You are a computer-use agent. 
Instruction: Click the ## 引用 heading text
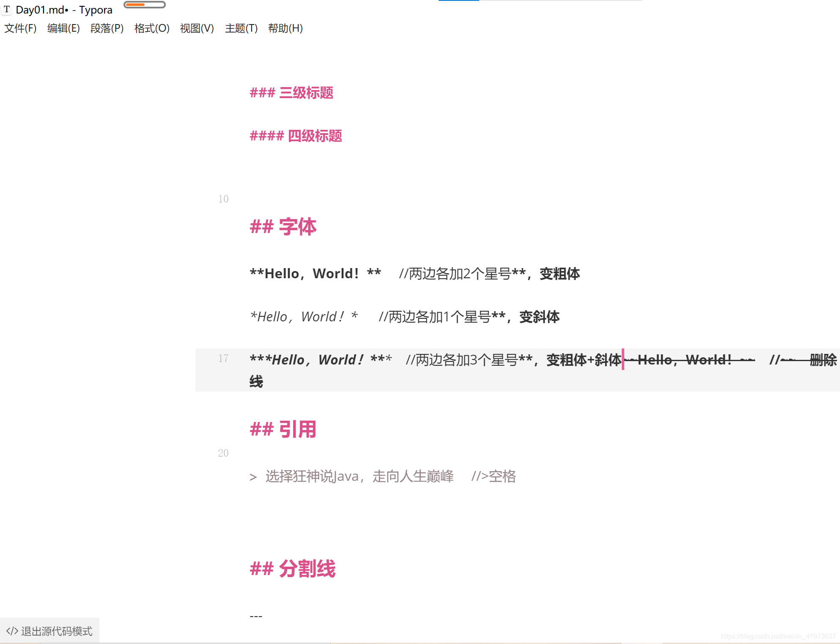tap(283, 429)
